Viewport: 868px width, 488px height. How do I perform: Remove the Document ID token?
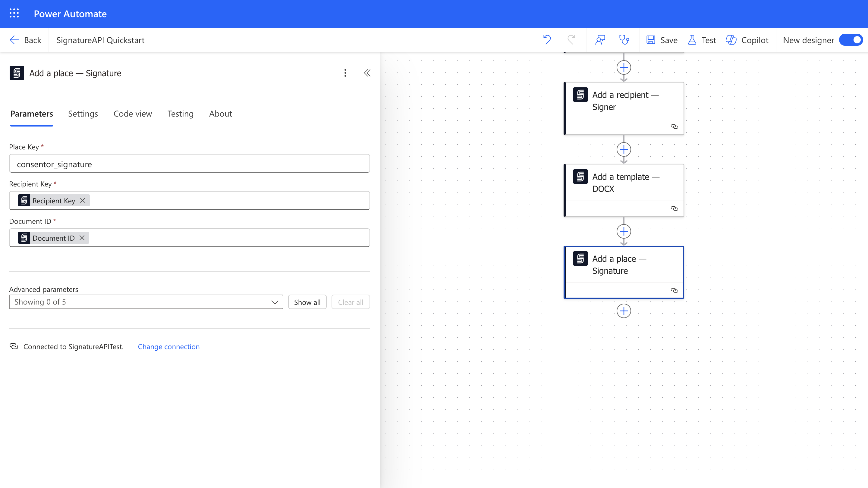[82, 238]
